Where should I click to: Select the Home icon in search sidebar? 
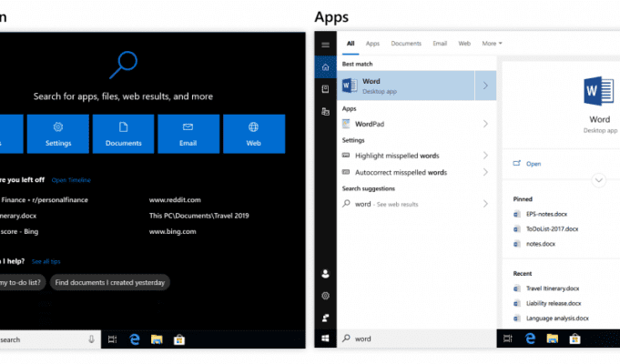pos(325,67)
